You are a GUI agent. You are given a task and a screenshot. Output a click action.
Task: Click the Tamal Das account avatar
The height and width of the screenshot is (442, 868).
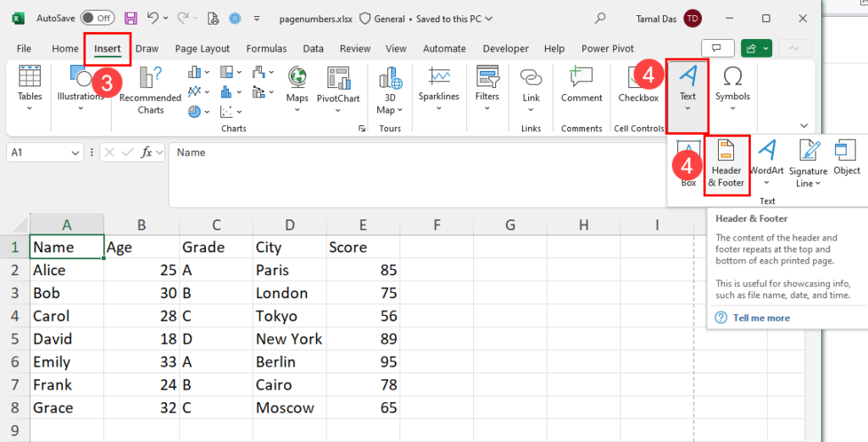pos(692,19)
